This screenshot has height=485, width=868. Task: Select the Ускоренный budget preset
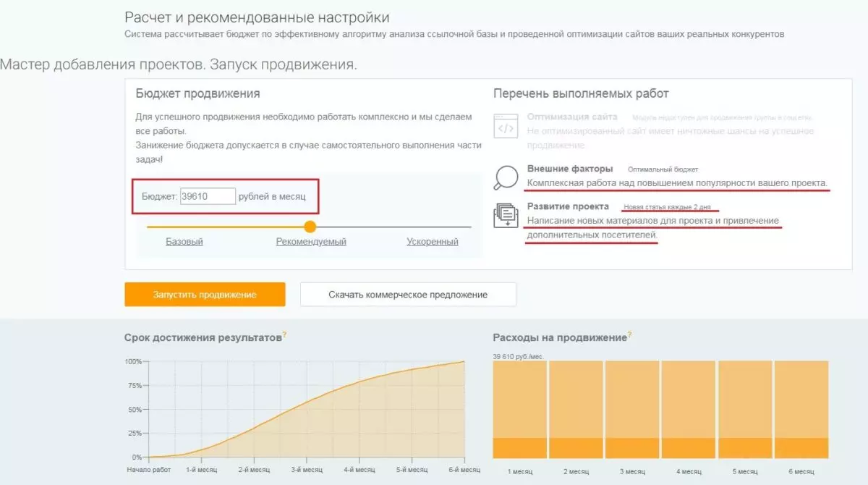433,242
